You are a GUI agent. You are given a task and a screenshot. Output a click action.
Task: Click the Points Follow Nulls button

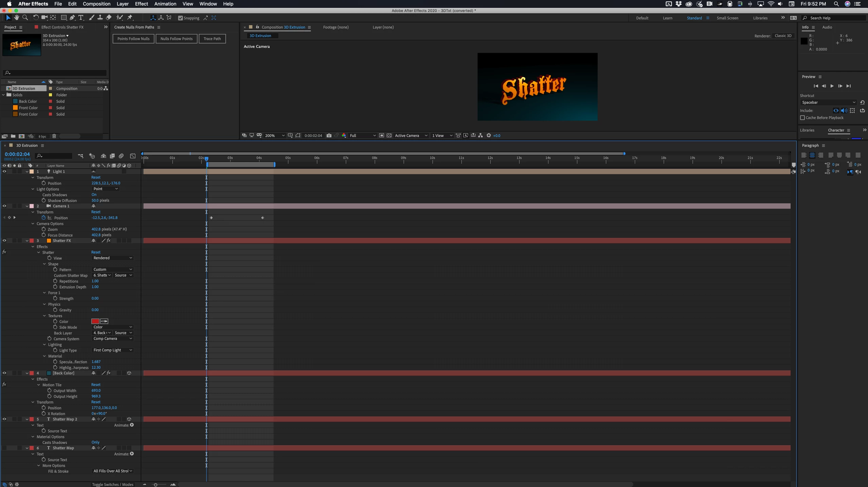(133, 39)
